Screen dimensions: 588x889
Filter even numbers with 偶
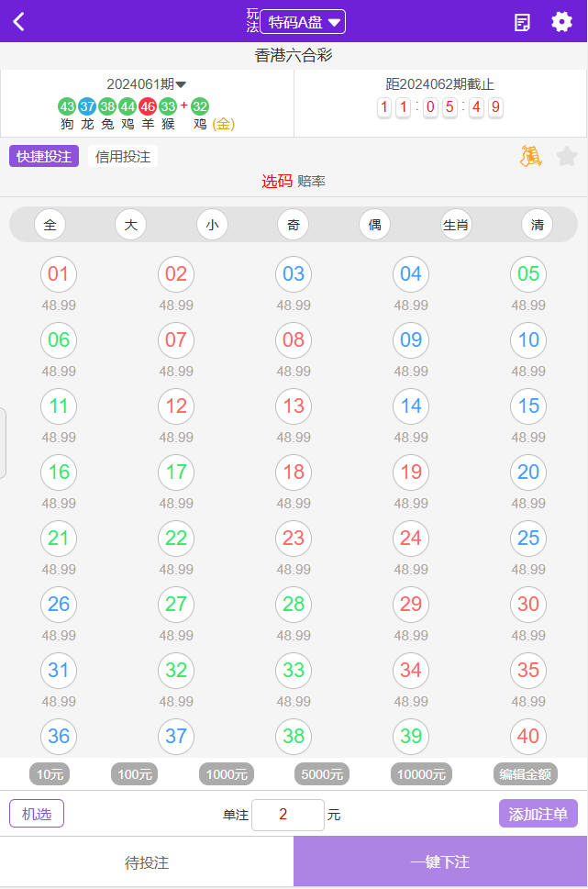tap(375, 225)
